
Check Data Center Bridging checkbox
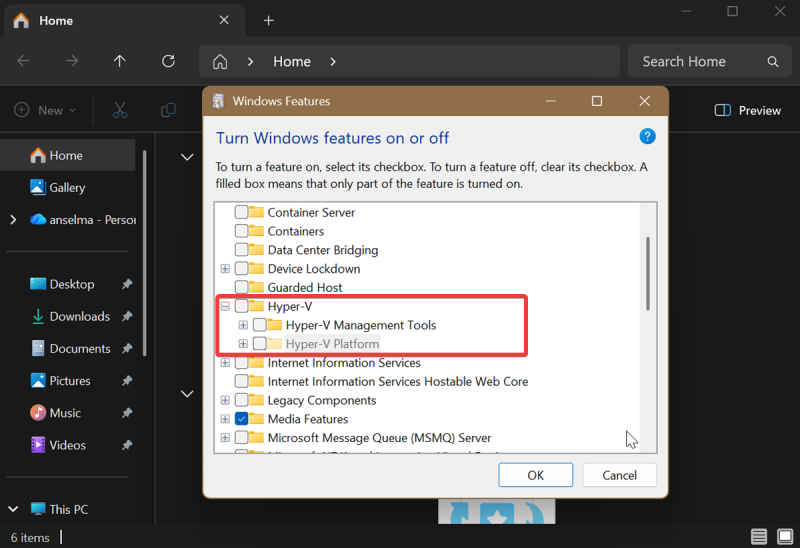[x=241, y=250]
